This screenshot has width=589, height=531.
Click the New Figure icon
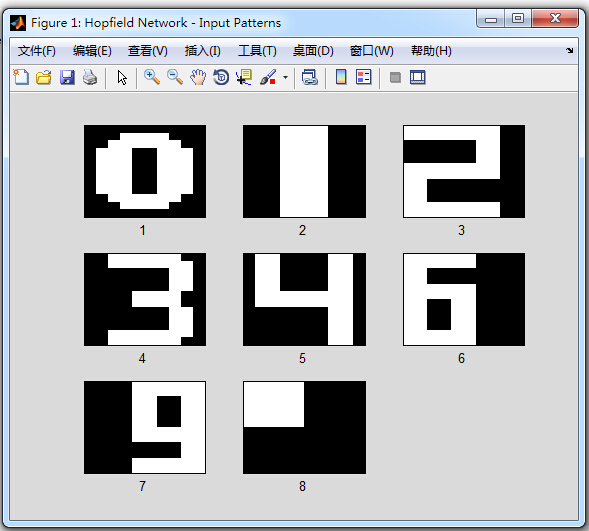coord(21,77)
